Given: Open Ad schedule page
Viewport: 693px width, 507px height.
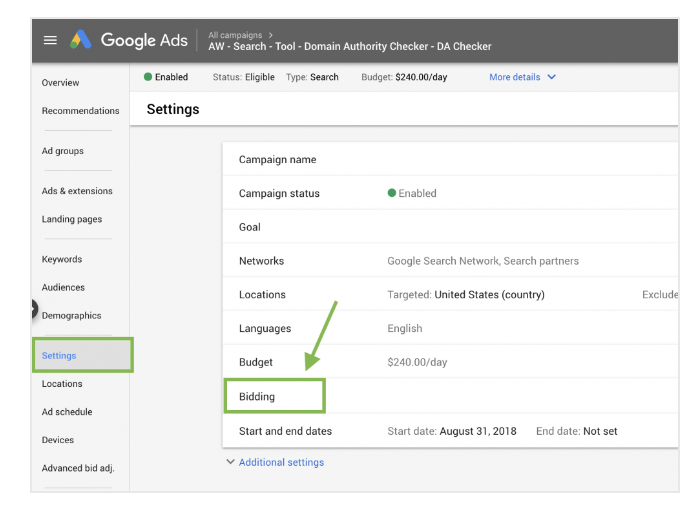Looking at the screenshot, I should tap(67, 412).
